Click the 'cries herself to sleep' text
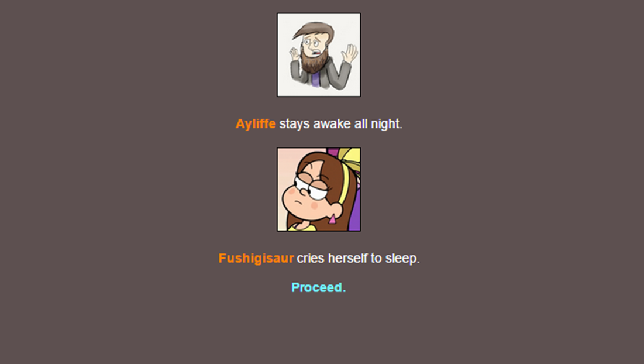The width and height of the screenshot is (644, 364). tap(358, 258)
